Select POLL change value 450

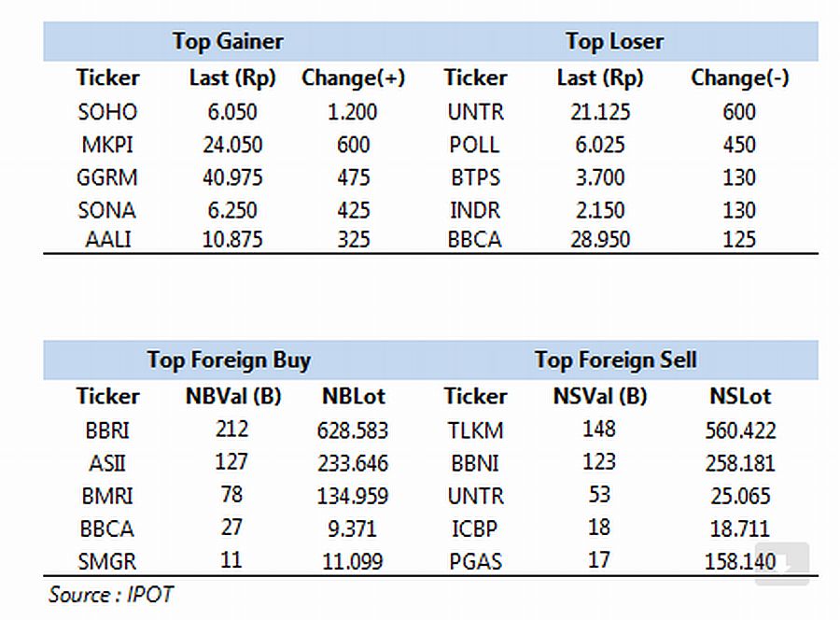pyautogui.click(x=739, y=145)
